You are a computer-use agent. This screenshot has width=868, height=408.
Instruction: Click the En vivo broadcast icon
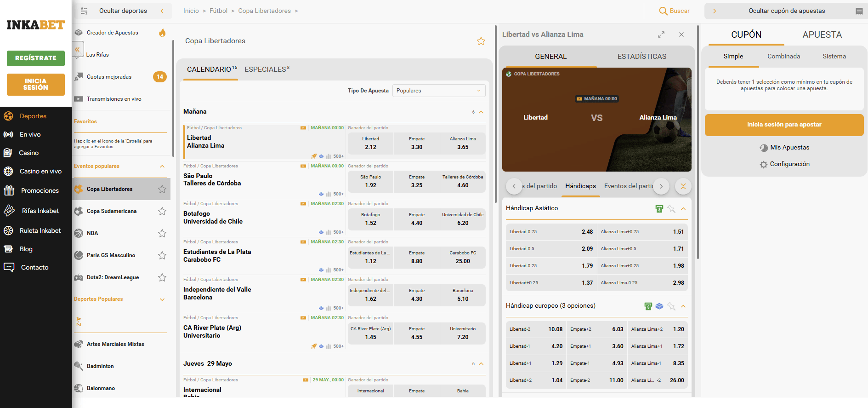8,134
